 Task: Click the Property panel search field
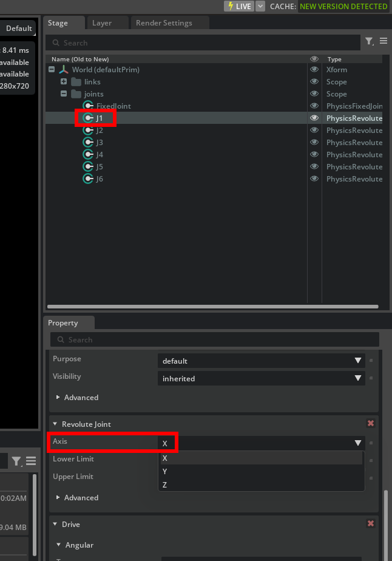click(214, 340)
